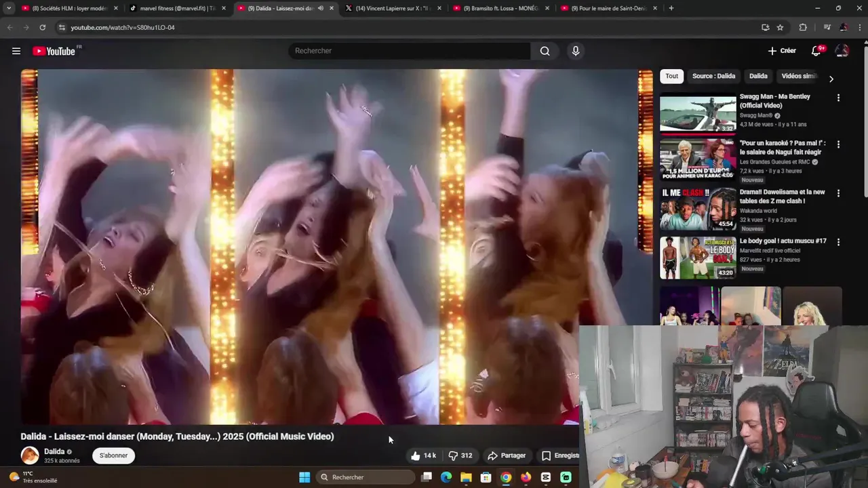Show more filter chips with arrow

pos(831,79)
